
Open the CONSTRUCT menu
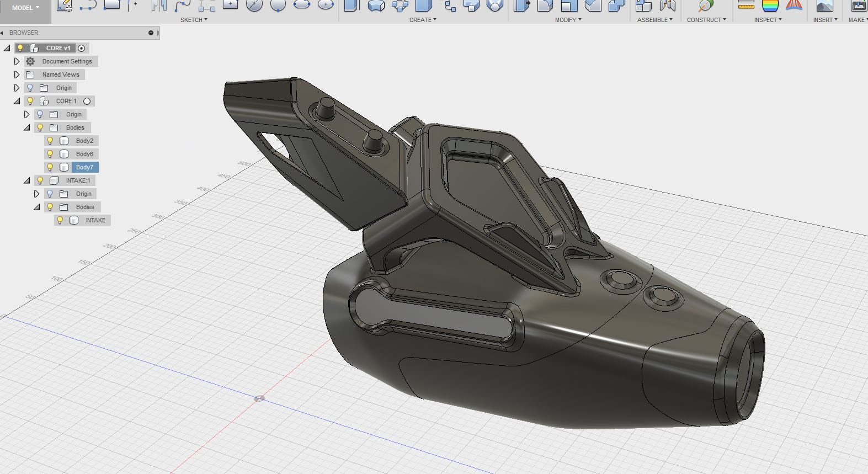pyautogui.click(x=706, y=20)
